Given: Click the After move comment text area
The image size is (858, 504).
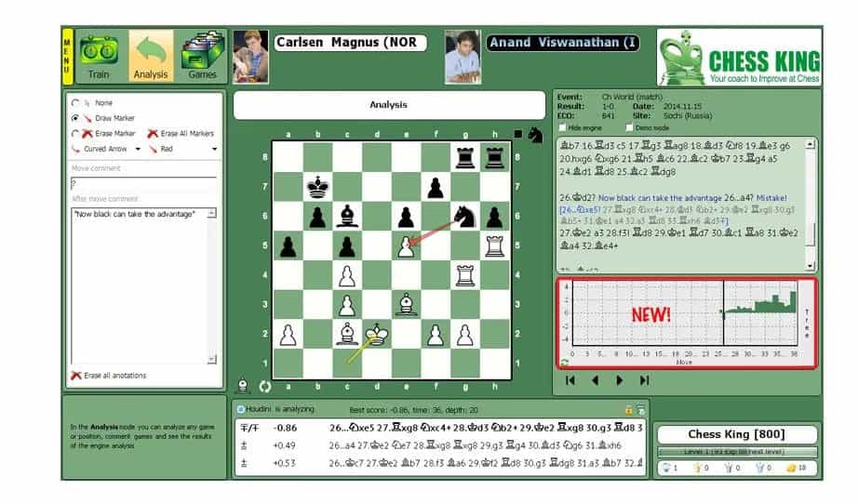Looking at the screenshot, I should coord(139,285).
